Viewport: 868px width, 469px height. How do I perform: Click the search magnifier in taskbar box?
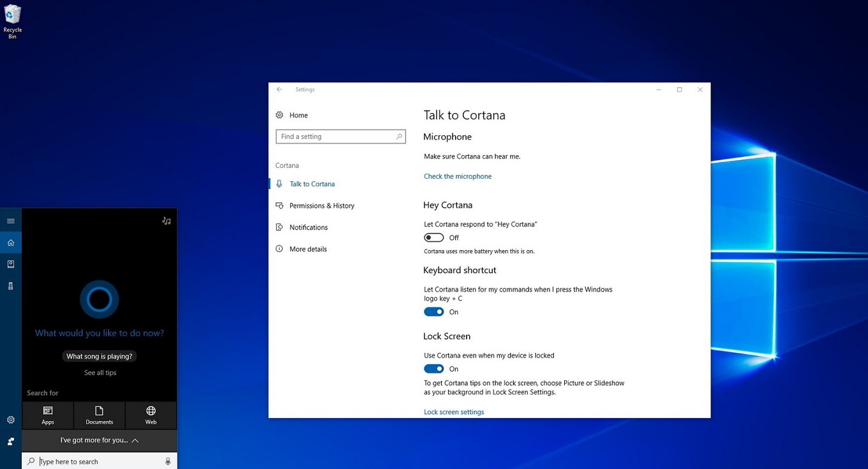[31, 461]
